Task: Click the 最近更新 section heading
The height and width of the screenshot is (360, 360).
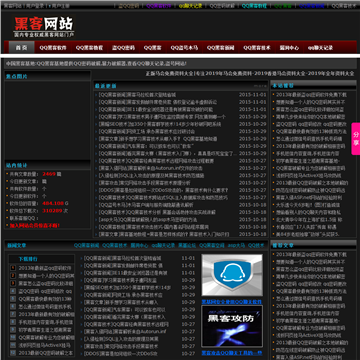Action: click(x=106, y=86)
